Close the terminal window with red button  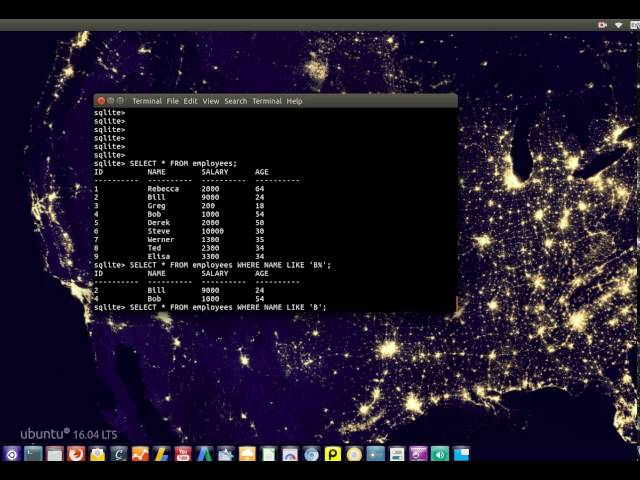(101, 101)
